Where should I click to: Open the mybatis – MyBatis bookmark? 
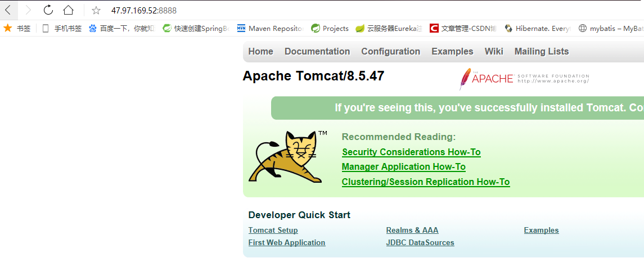(611, 28)
